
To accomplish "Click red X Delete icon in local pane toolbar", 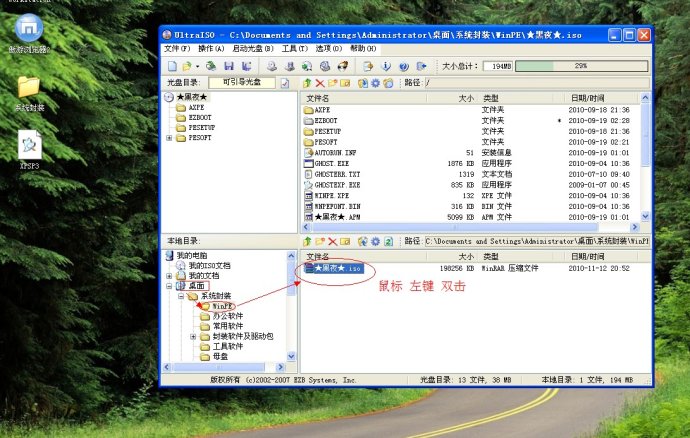I will (x=332, y=241).
